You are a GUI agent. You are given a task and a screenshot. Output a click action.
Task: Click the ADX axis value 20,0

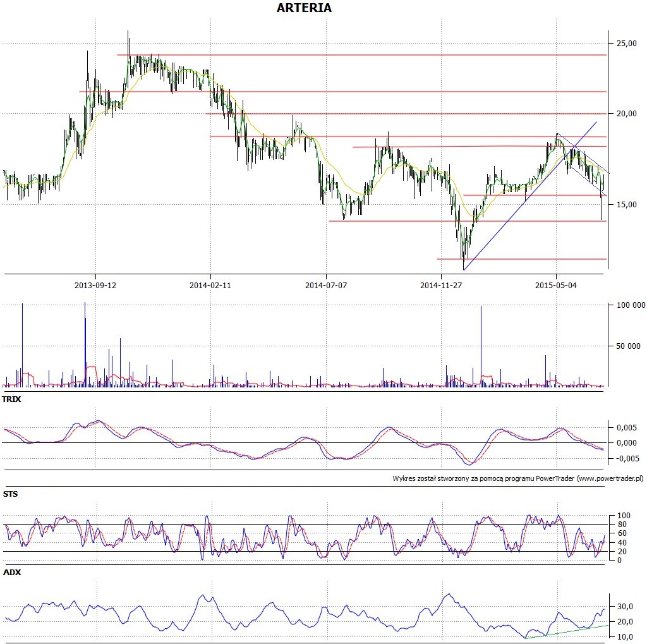click(x=625, y=622)
